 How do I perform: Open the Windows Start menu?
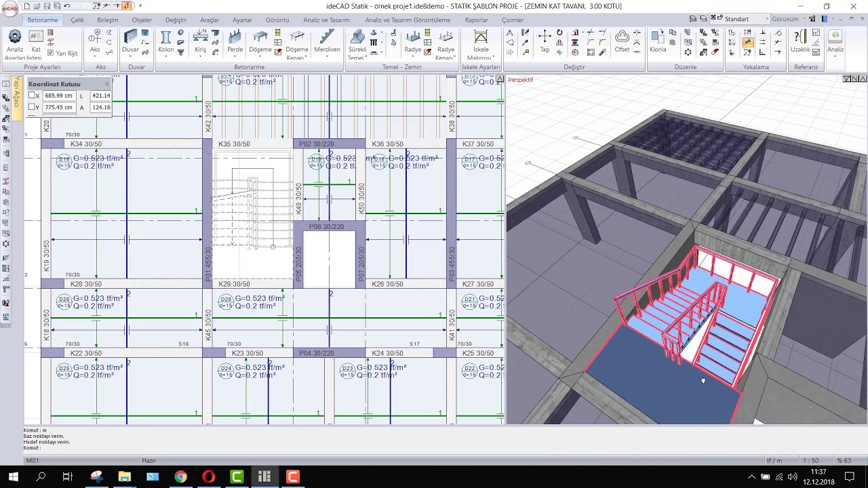[x=14, y=476]
